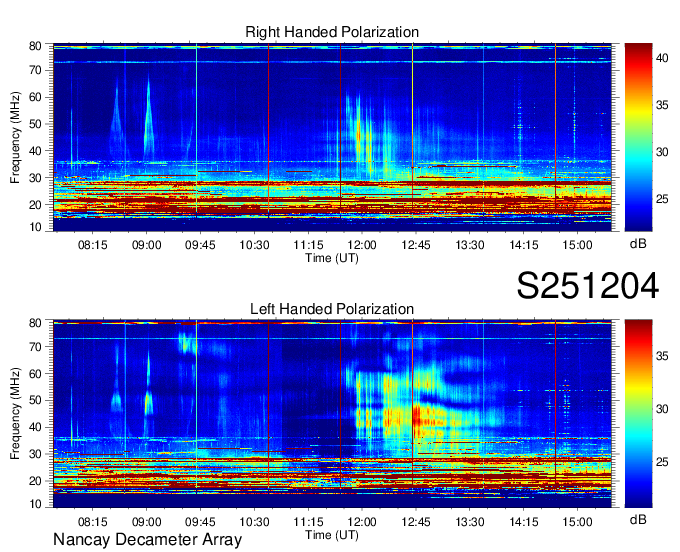680x552 pixels.
Task: Click the 12:00 time tick on the right-handed plot
Action: [x=361, y=244]
